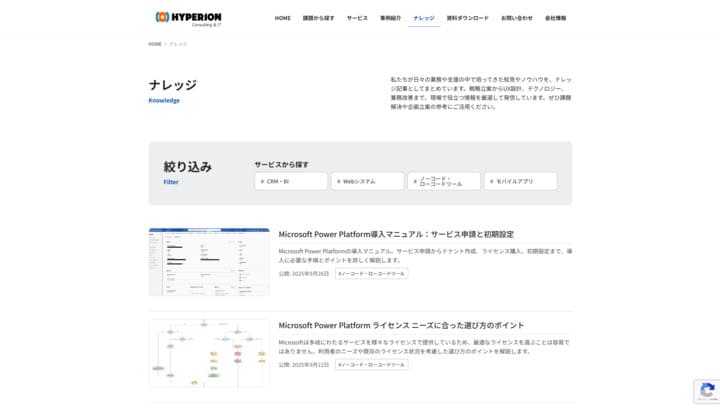Click the blue Knowledge subheading
This screenshot has height=408, width=720.
click(x=164, y=101)
